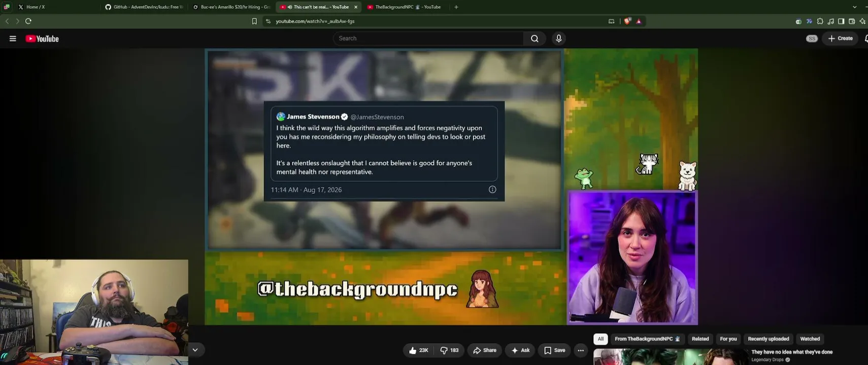This screenshot has width=868, height=365.
Task: Open the workspaces icon left of tabs
Action: click(7, 7)
